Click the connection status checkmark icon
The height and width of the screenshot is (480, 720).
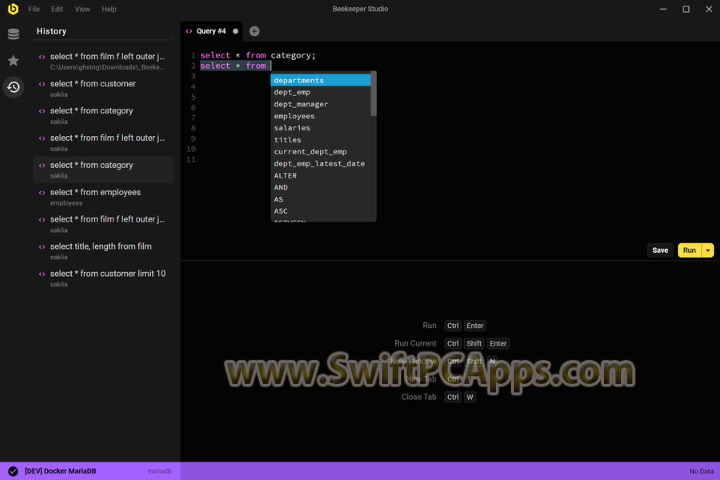(x=13, y=471)
